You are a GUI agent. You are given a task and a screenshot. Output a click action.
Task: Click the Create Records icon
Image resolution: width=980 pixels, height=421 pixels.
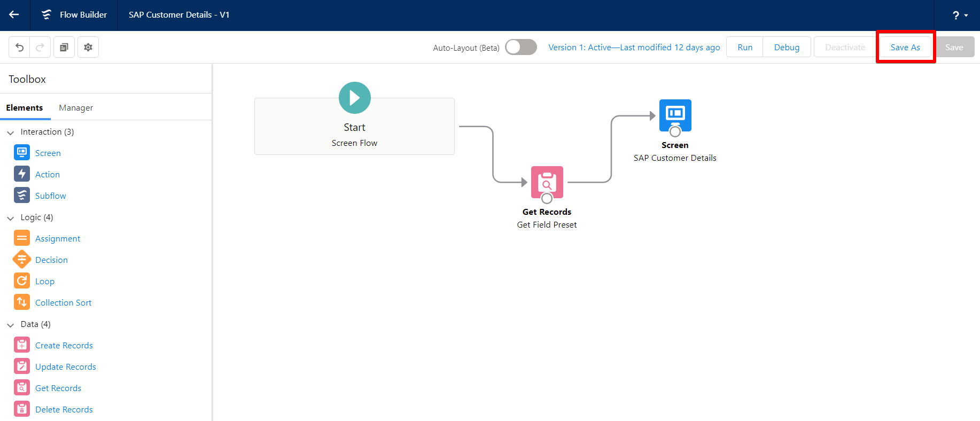pos(22,345)
